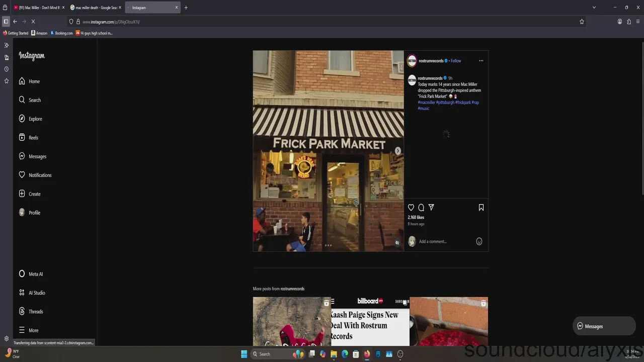Image resolution: width=644 pixels, height=362 pixels.
Task: Open the brick wall post thumbnail
Action: [449, 321]
